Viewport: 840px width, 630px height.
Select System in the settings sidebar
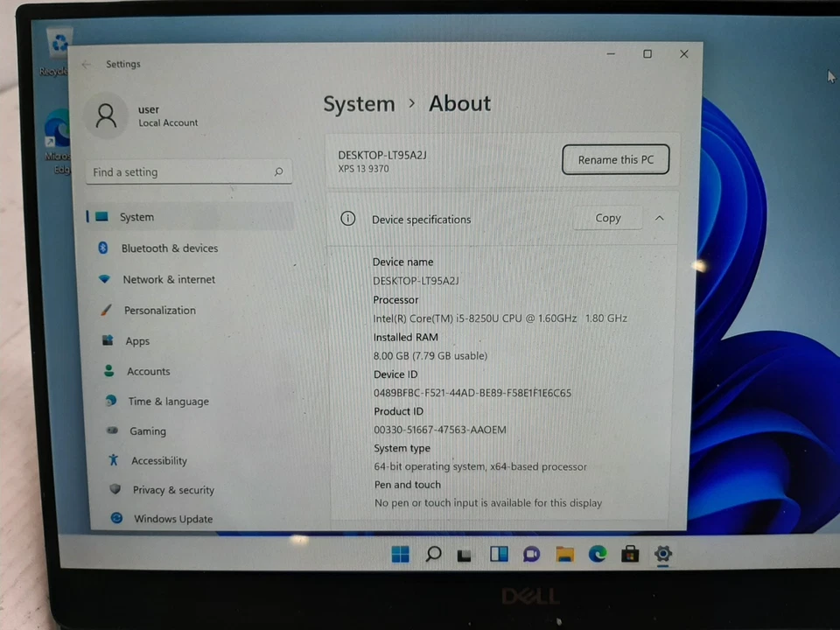(x=136, y=216)
